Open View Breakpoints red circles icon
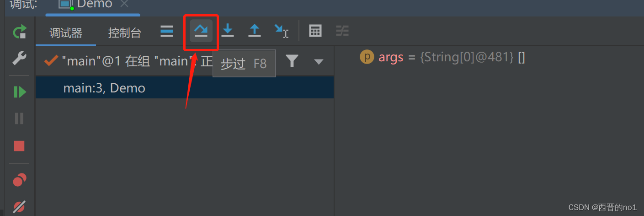The width and height of the screenshot is (644, 216). pos(19,180)
